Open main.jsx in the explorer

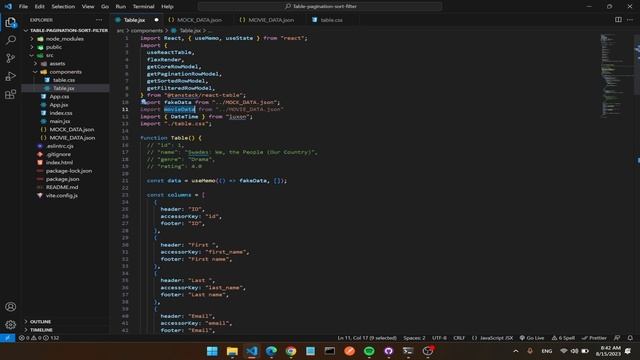[x=60, y=121]
